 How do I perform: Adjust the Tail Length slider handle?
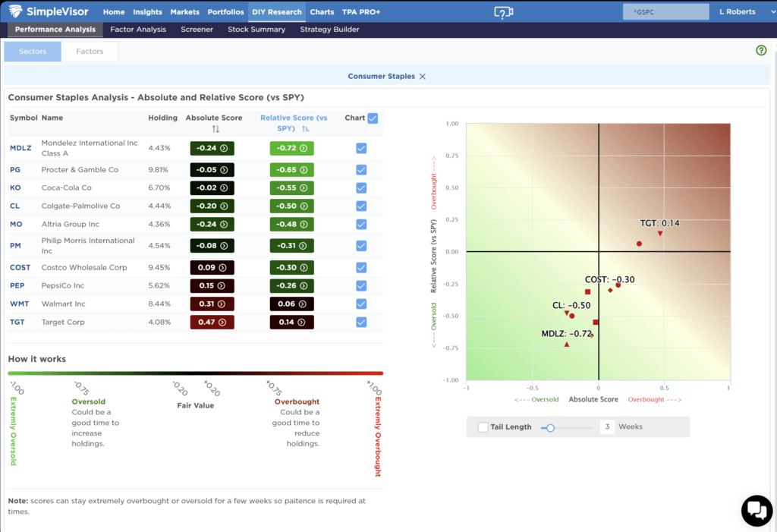(551, 428)
